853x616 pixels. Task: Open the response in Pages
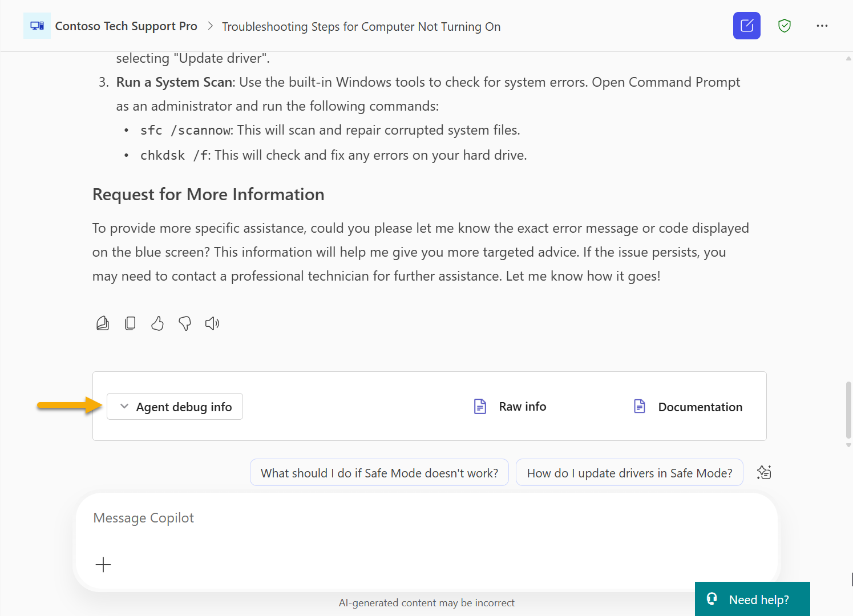click(x=103, y=323)
